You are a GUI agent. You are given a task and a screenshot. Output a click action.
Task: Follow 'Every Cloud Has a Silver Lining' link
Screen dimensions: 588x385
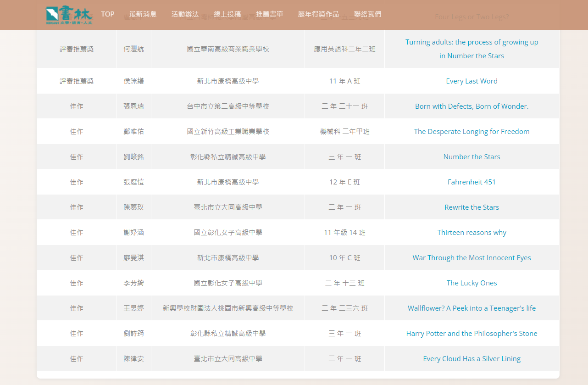tap(472, 359)
